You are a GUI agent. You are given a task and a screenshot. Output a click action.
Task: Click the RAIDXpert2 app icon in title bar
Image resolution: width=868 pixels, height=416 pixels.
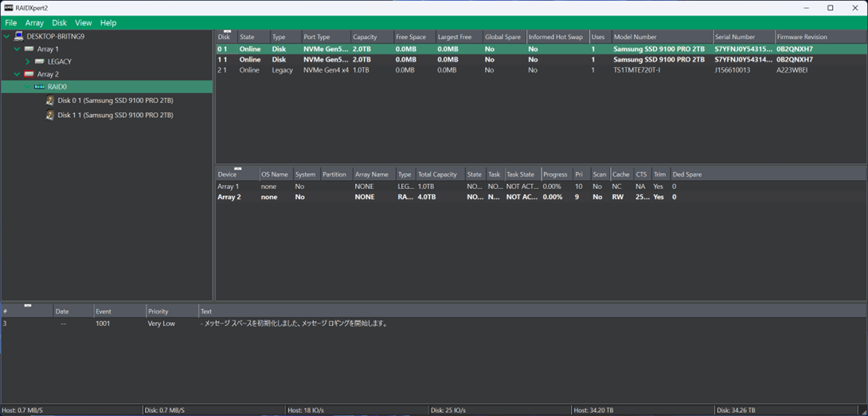(8, 8)
